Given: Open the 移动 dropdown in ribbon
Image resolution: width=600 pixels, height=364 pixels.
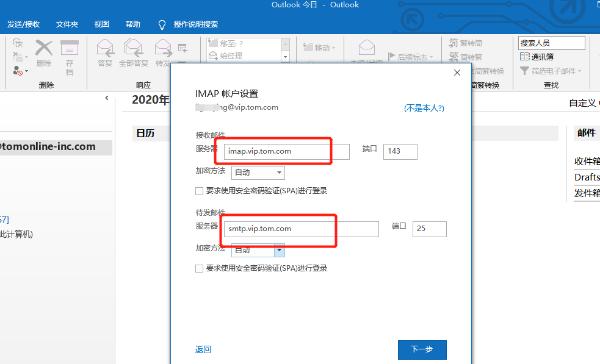Looking at the screenshot, I should (x=320, y=47).
